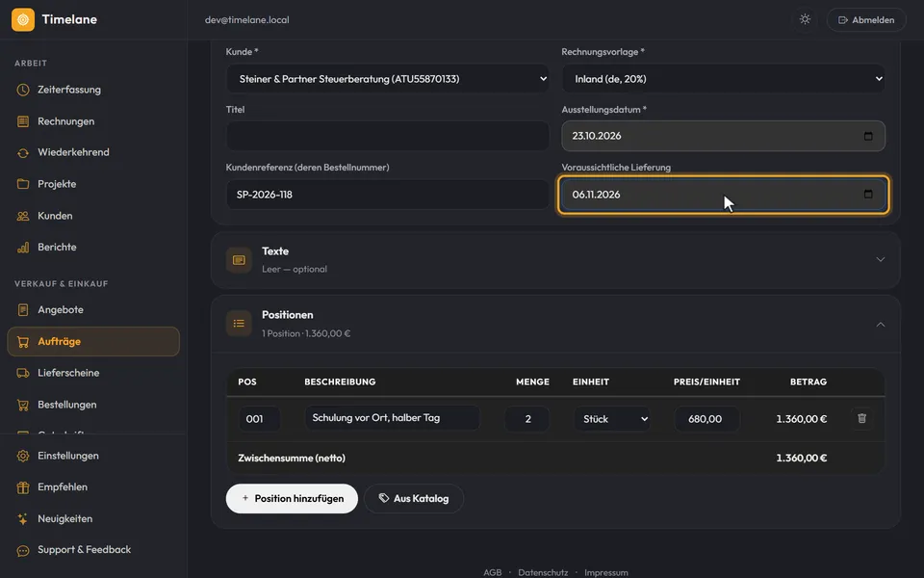Open Berichte from the sidebar
Image resolution: width=924 pixels, height=578 pixels.
pos(93,248)
